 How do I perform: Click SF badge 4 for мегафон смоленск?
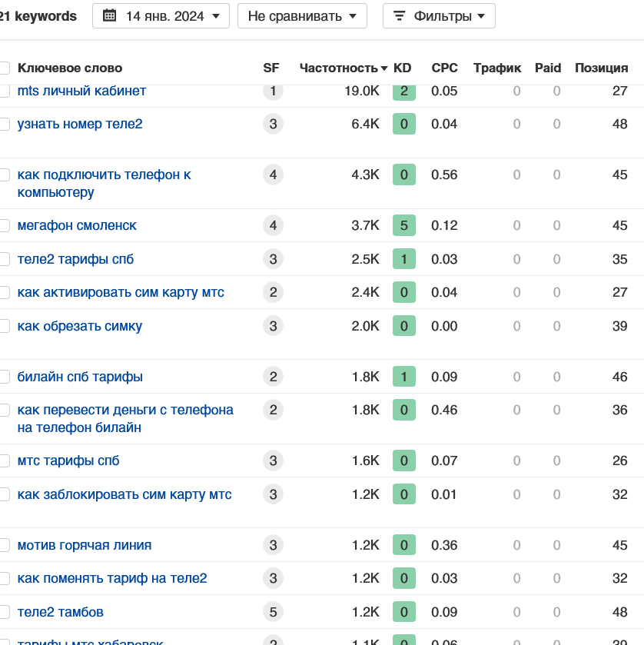(x=273, y=225)
